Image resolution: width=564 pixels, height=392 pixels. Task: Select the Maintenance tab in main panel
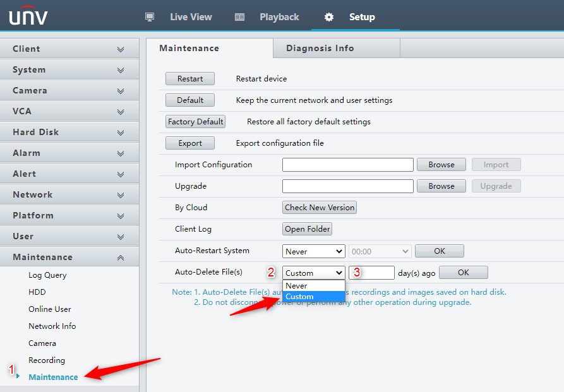tap(210, 48)
